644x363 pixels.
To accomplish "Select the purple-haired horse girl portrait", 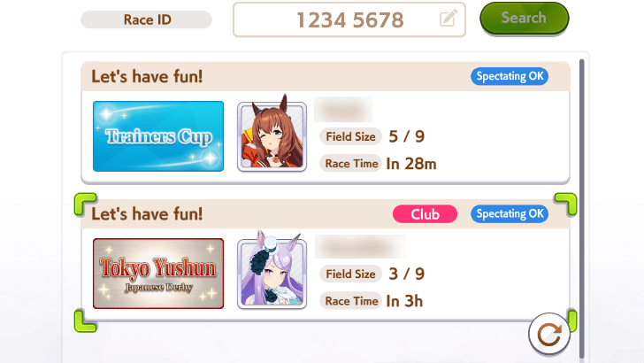I will pyautogui.click(x=272, y=271).
